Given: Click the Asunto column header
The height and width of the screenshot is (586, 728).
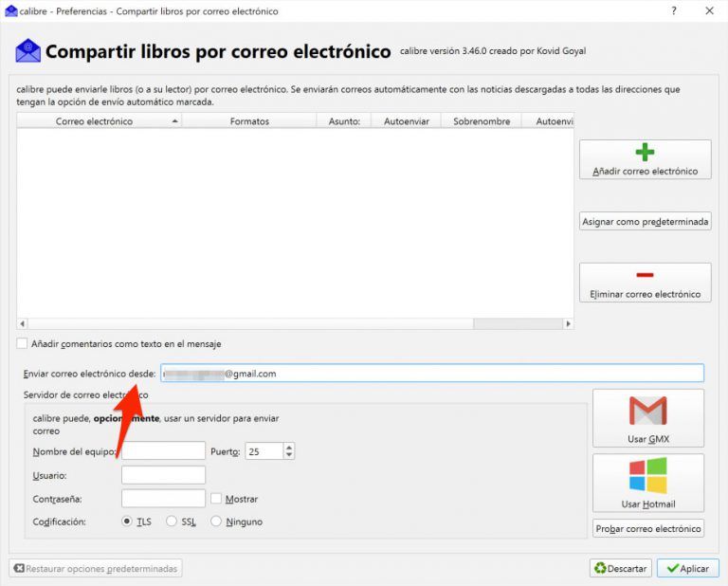Looking at the screenshot, I should click(x=344, y=120).
